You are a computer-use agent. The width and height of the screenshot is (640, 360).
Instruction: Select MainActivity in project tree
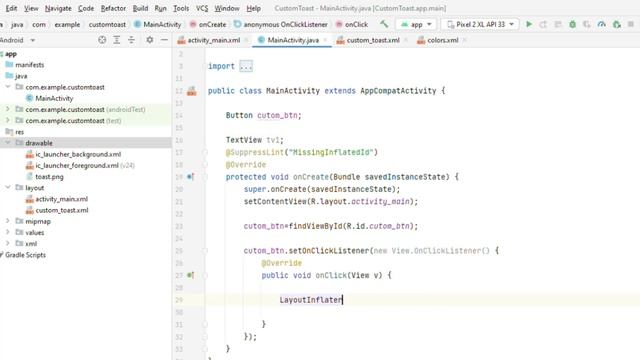point(49,98)
